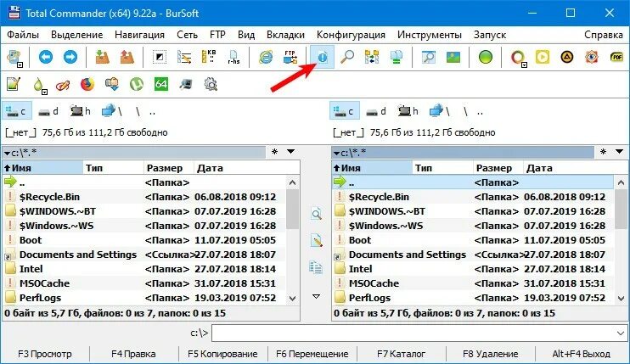Viewport: 630px width, 364px height.
Task: Sort the left panel by Размер column
Action: pyautogui.click(x=168, y=168)
